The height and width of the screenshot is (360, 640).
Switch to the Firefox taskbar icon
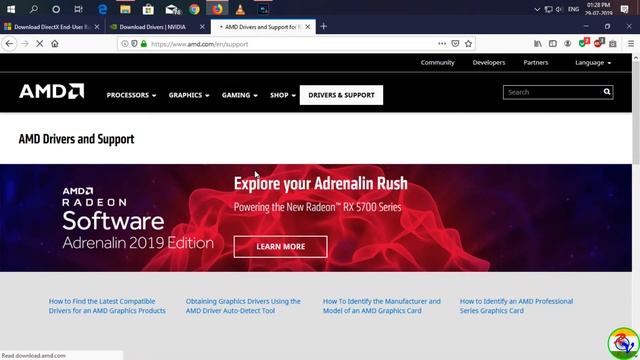coord(217,9)
